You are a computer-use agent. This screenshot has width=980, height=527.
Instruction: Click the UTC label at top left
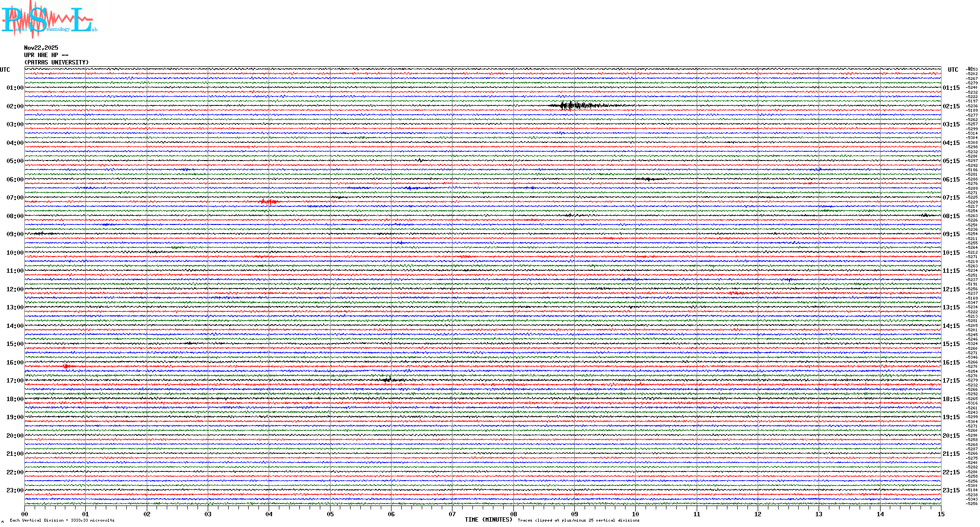pos(5,70)
